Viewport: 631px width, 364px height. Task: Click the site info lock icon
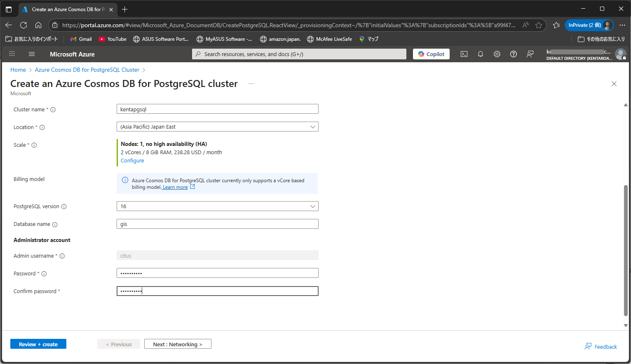coord(55,25)
